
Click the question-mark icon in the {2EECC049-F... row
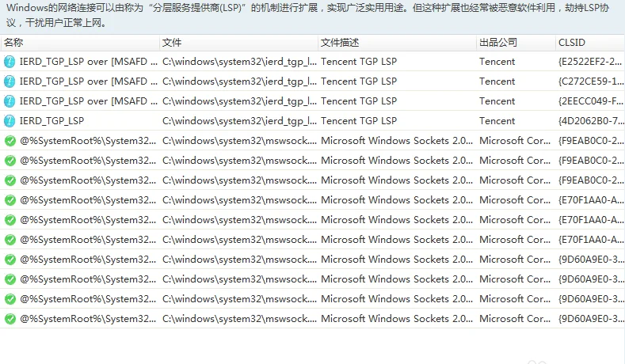tap(10, 101)
